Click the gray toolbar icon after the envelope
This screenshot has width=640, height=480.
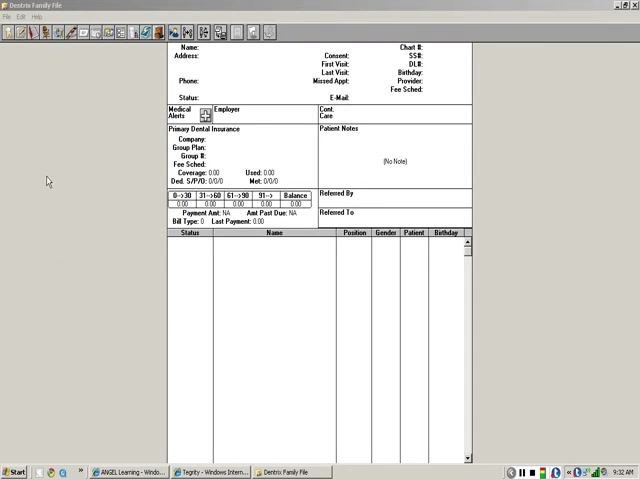(x=96, y=32)
